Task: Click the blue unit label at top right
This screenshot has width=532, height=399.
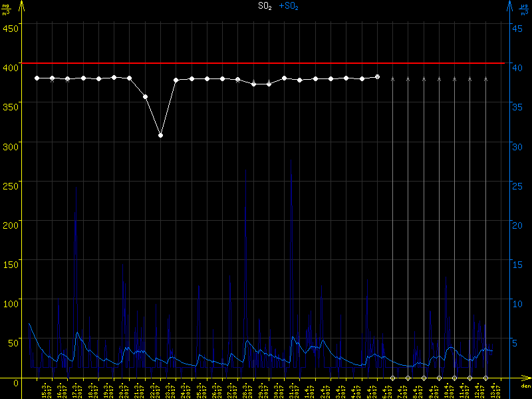Action: [525, 9]
